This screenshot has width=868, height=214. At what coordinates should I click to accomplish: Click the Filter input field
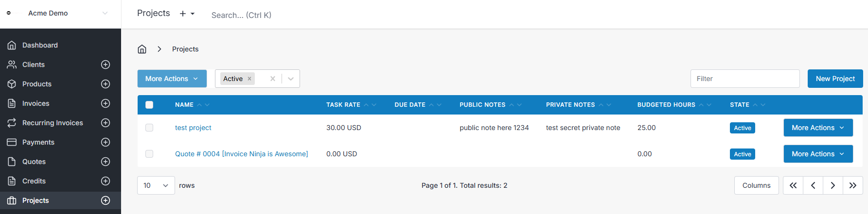coord(744,79)
